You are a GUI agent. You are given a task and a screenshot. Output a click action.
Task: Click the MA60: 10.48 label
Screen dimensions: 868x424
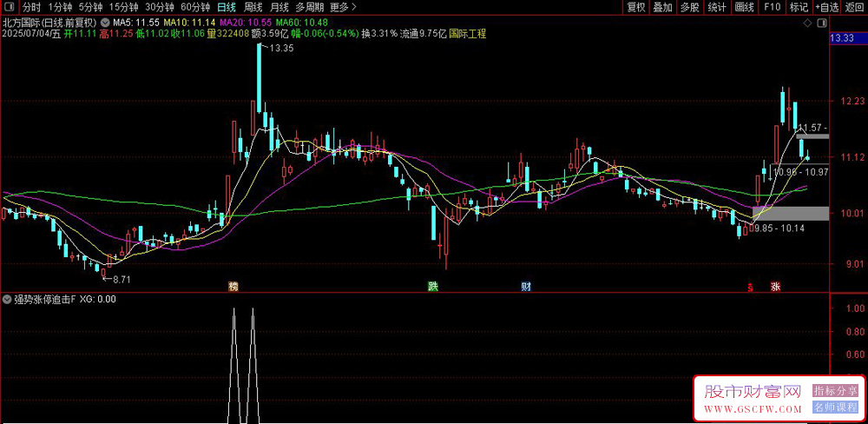[x=302, y=23]
